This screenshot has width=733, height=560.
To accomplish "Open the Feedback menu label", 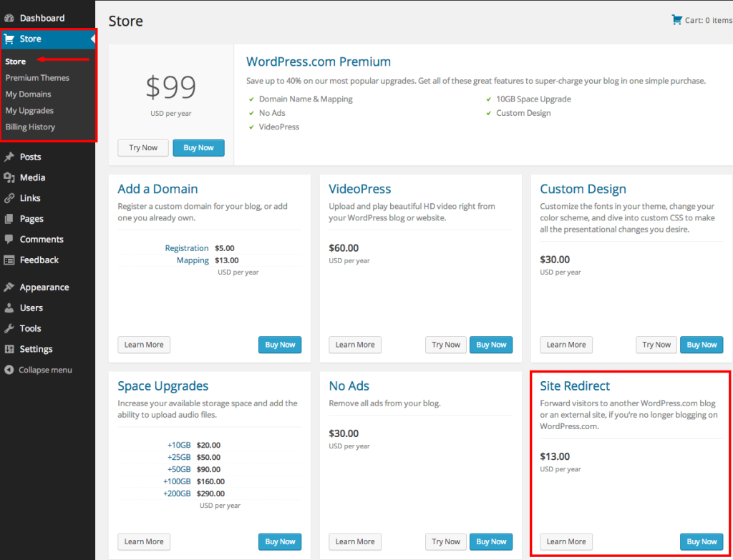I will [39, 260].
